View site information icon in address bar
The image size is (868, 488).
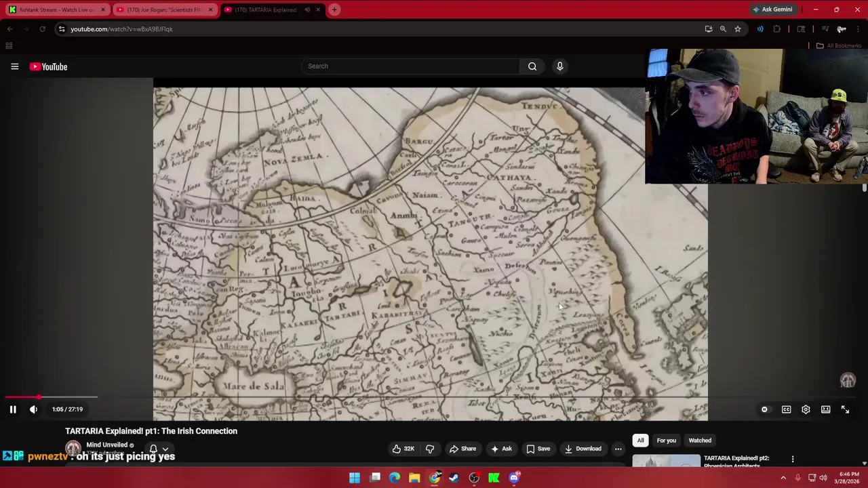62,29
